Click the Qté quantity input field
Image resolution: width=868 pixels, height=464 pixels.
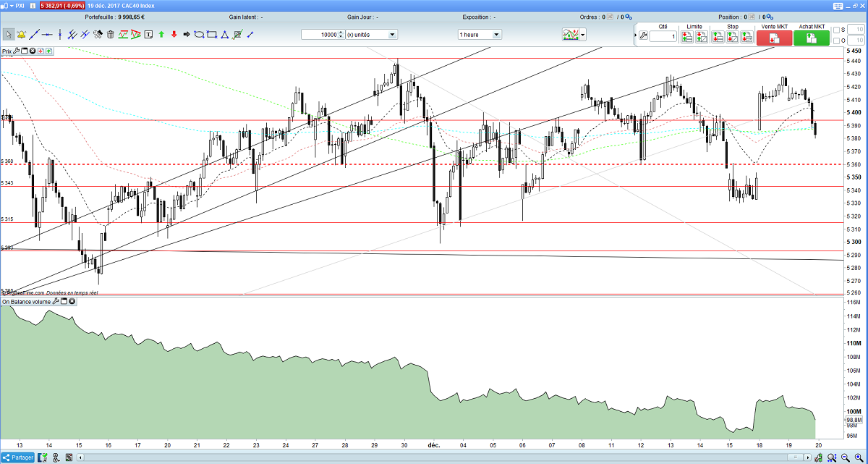pyautogui.click(x=663, y=36)
